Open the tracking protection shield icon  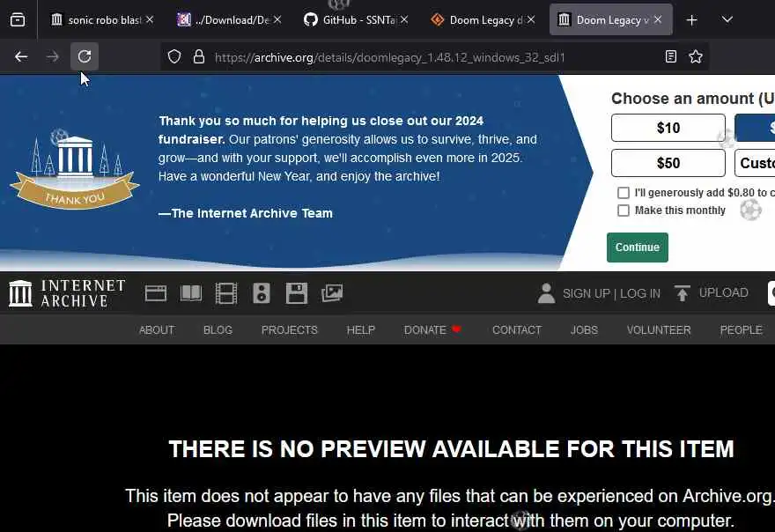click(x=174, y=57)
